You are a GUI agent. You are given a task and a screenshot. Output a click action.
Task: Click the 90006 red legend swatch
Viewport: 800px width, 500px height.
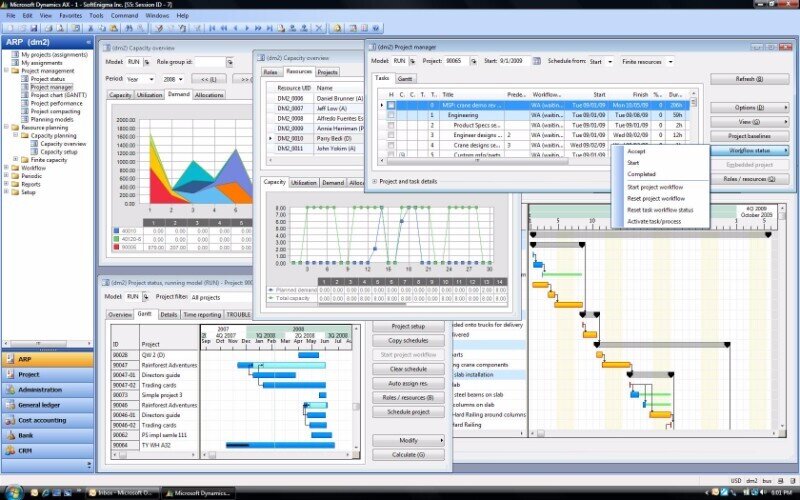116,247
